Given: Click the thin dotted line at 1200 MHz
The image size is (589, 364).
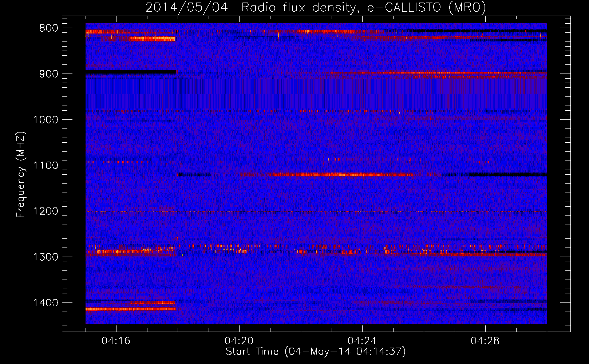Looking at the screenshot, I should click(316, 211).
